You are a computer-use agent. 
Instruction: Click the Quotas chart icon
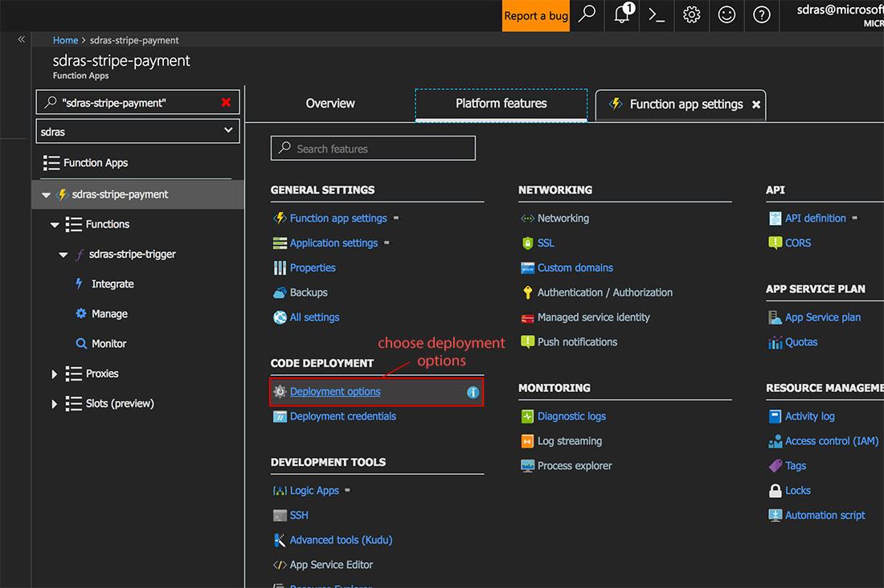click(776, 342)
